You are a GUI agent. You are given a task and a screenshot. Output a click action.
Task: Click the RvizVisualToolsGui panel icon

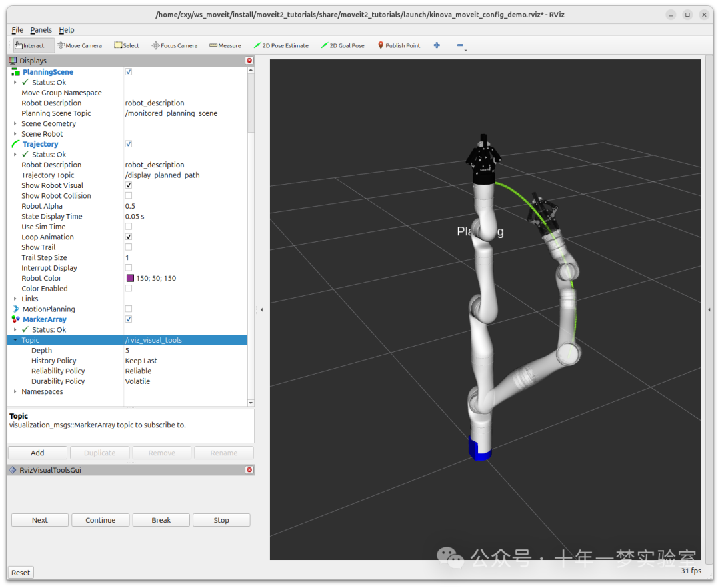(x=13, y=469)
